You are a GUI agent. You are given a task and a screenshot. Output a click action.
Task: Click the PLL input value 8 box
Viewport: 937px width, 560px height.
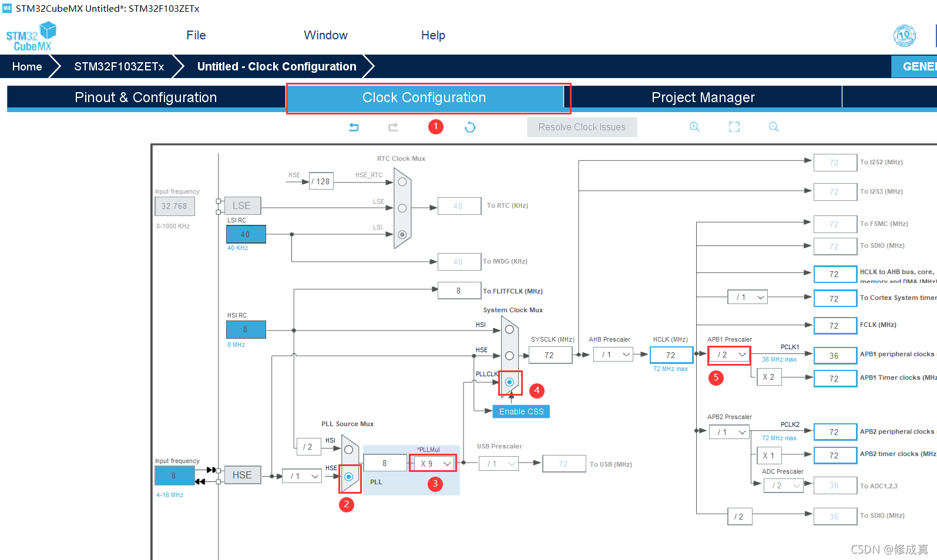click(385, 463)
